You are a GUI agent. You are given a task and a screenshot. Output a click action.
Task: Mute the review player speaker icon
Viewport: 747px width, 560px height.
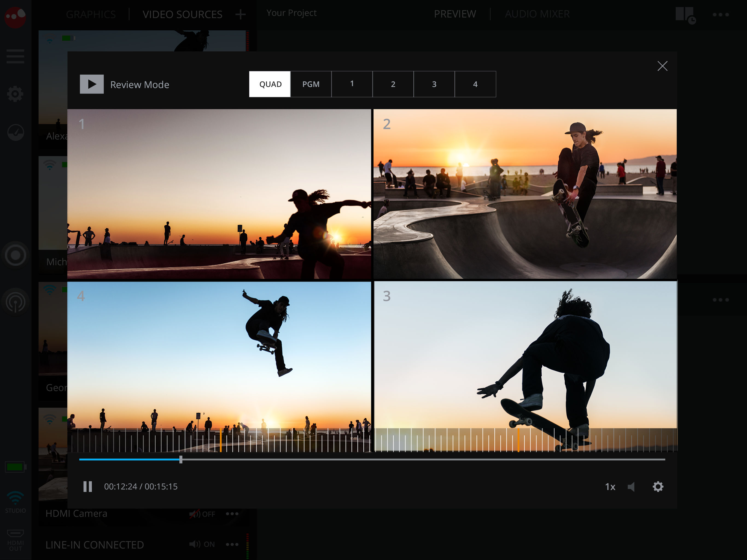631,486
